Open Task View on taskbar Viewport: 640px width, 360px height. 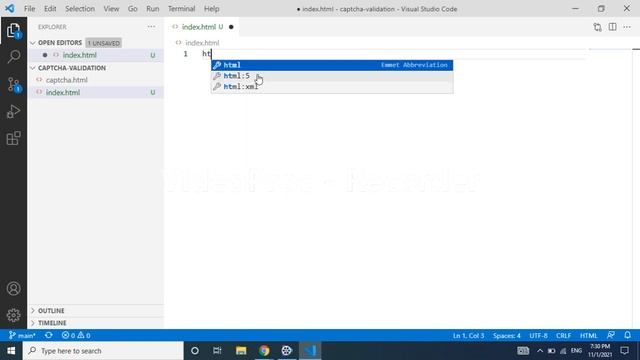(217, 351)
